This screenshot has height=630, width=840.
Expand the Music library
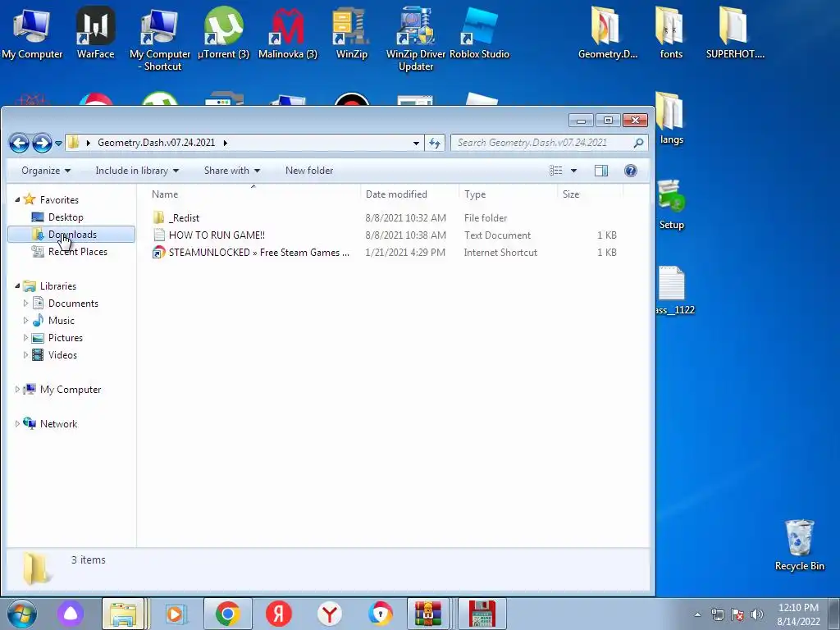tap(25, 321)
